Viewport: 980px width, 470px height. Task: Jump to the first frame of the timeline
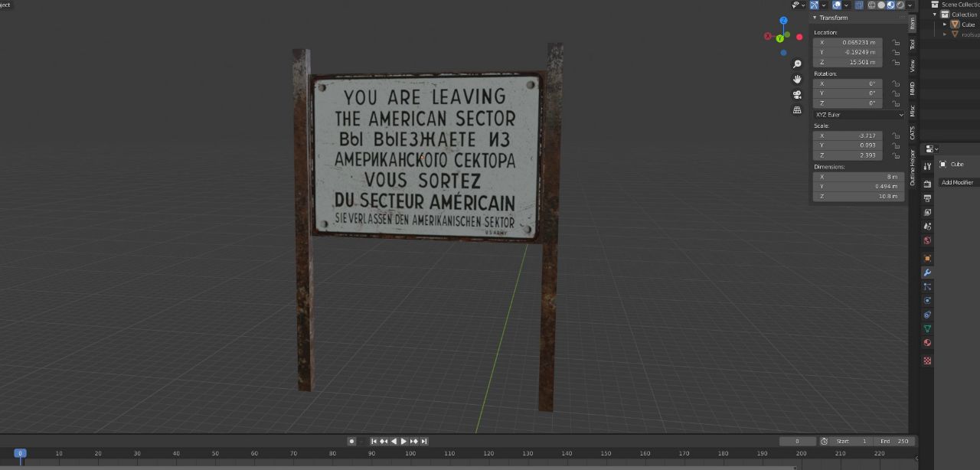pos(374,441)
